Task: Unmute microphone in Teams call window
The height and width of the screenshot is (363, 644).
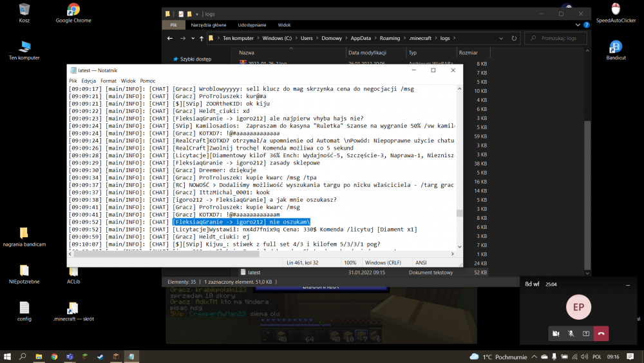Action: 571,333
